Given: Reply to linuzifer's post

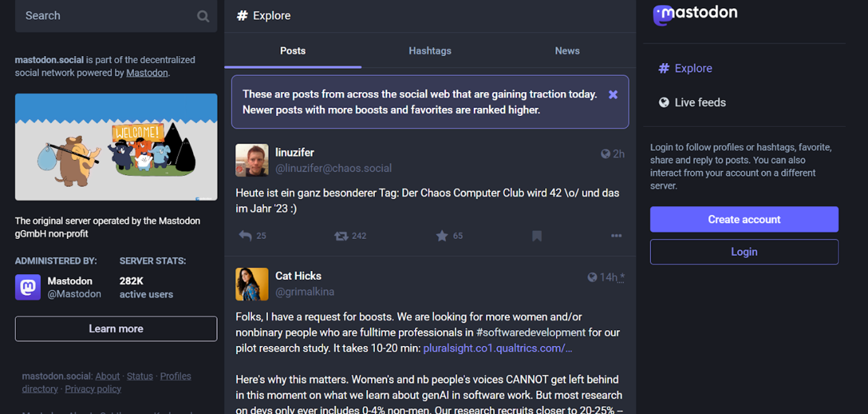Looking at the screenshot, I should tap(245, 236).
